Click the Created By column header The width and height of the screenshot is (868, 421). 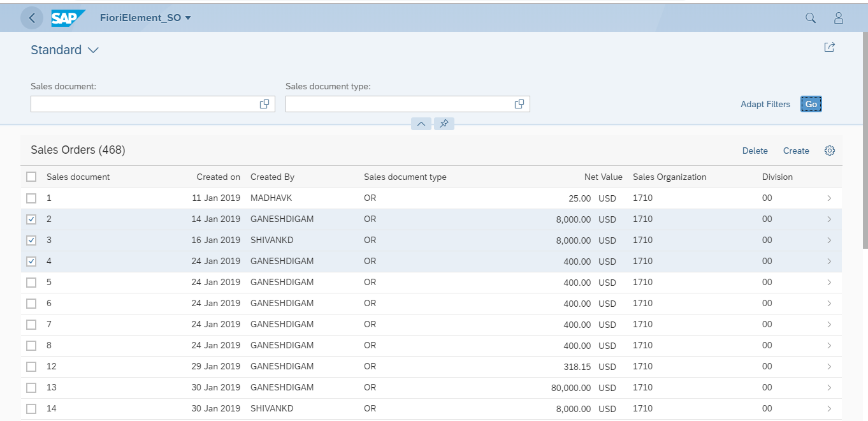pos(272,177)
